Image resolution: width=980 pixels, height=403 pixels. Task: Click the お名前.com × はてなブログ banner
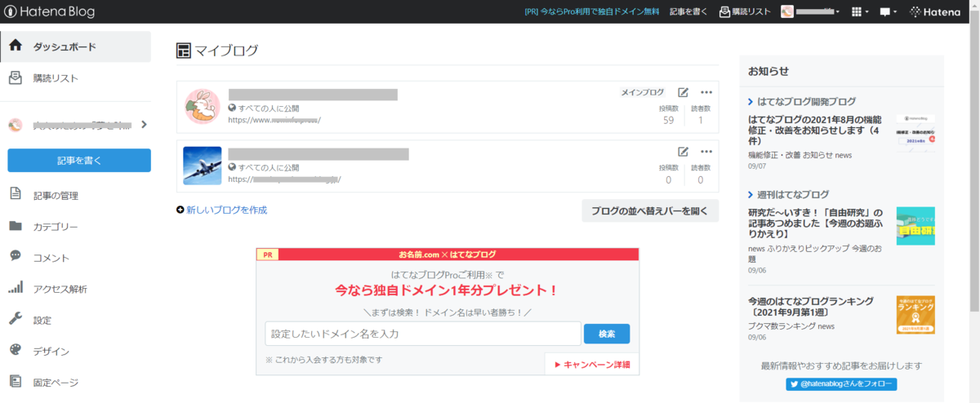coord(448,254)
